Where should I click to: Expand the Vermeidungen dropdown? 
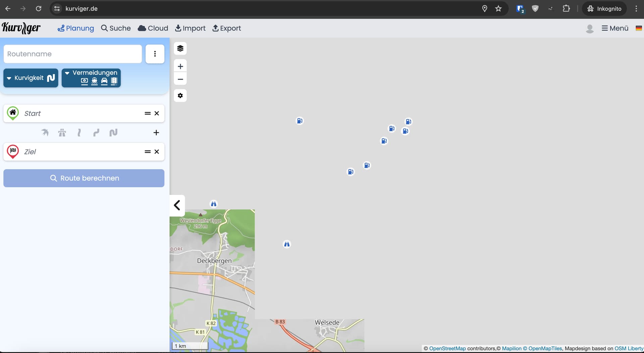tap(91, 78)
